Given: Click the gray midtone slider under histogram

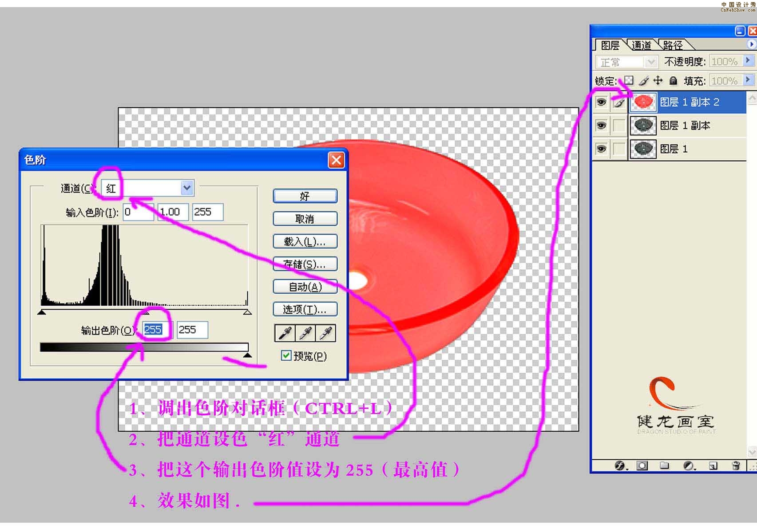Looking at the screenshot, I should tap(145, 312).
